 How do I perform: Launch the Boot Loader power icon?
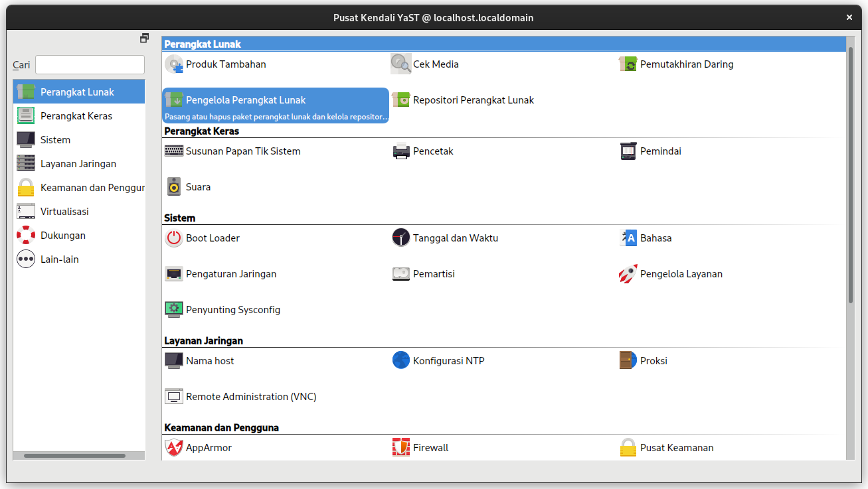tap(174, 238)
